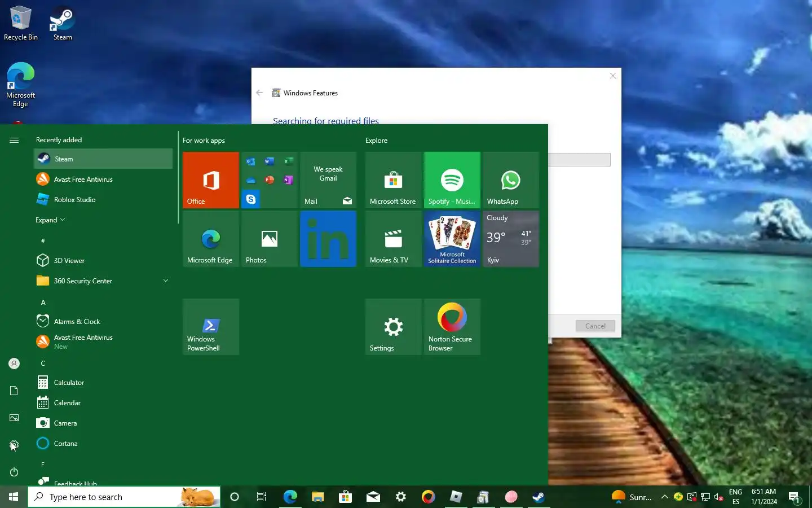The width and height of the screenshot is (812, 508).
Task: Open Settings gear on the taskbar
Action: 400,497
